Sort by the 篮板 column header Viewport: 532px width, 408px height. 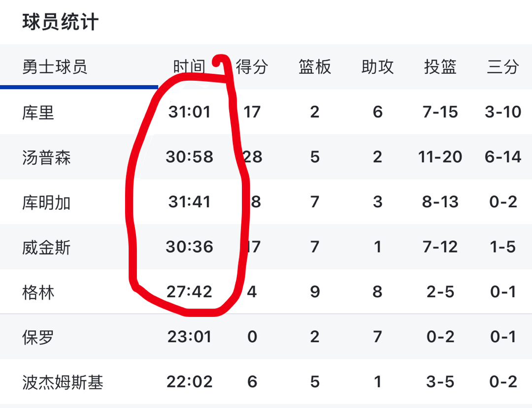314,67
